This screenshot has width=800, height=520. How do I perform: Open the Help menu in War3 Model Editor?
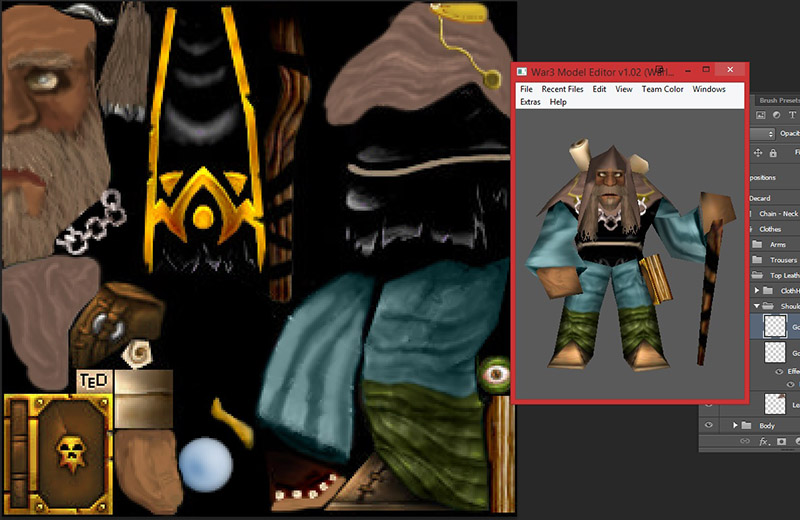pyautogui.click(x=558, y=102)
